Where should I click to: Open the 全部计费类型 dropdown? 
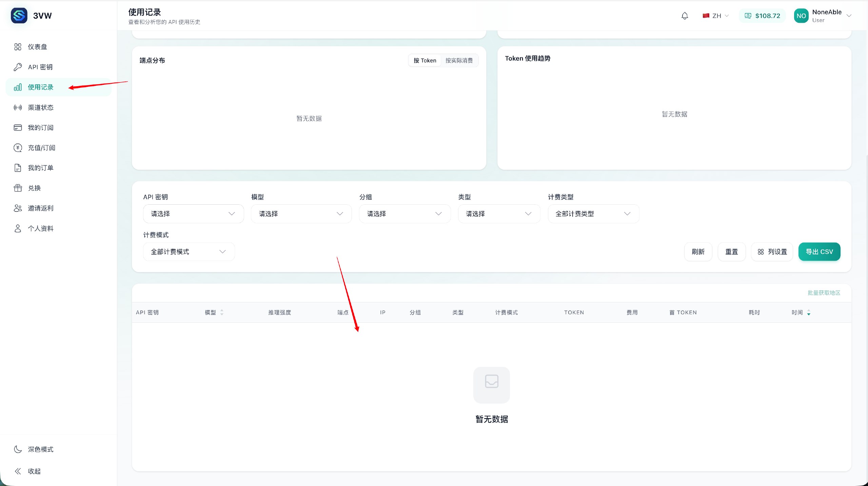click(593, 214)
